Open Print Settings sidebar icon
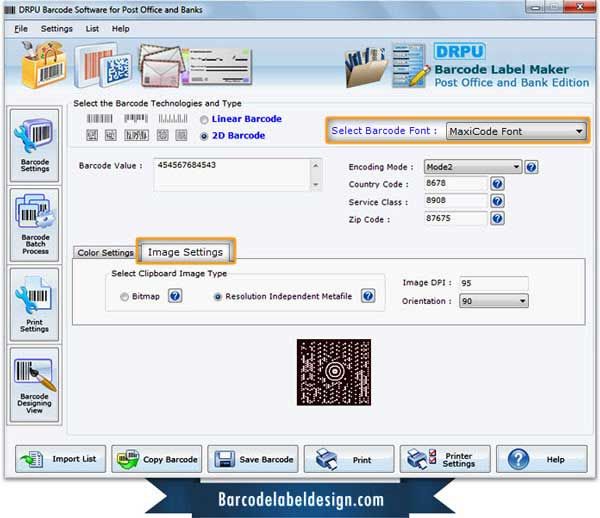The width and height of the screenshot is (600, 518). [x=34, y=305]
